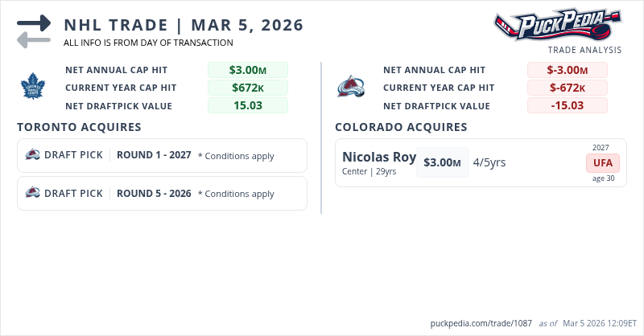Click Avalanche icon on Round 1 pick
Image resolution: width=644 pixels, height=336 pixels.
coord(33,155)
